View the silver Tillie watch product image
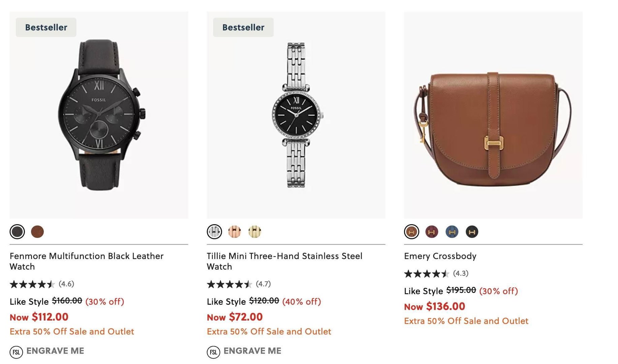The width and height of the screenshot is (618, 364). (x=296, y=115)
